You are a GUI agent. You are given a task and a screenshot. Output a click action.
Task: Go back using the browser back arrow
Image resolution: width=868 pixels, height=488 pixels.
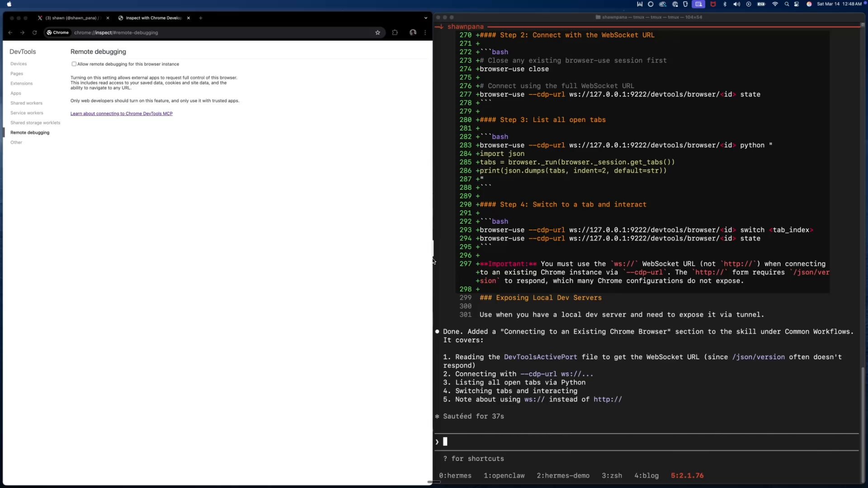coord(10,33)
